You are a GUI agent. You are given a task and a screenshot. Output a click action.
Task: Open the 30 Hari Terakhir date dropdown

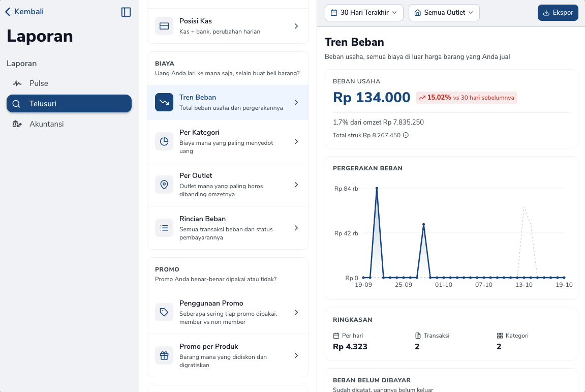364,13
